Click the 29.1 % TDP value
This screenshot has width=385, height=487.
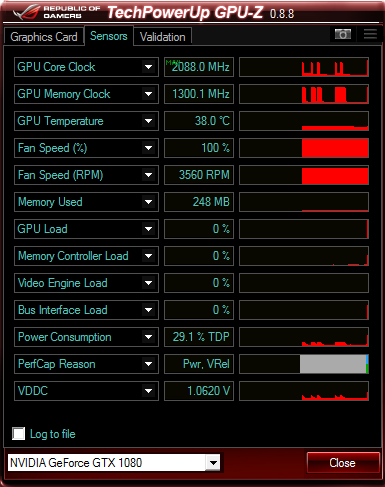pyautogui.click(x=199, y=337)
